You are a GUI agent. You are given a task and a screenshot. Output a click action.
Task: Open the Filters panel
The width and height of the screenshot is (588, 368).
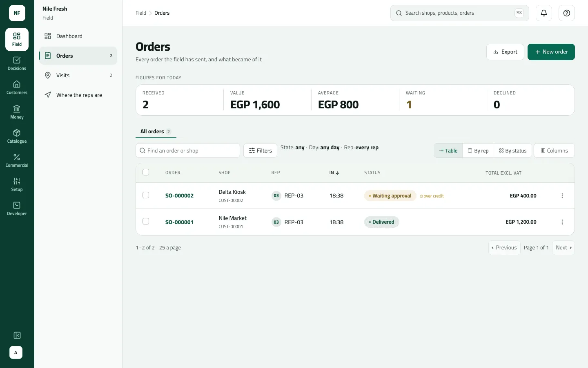click(260, 150)
